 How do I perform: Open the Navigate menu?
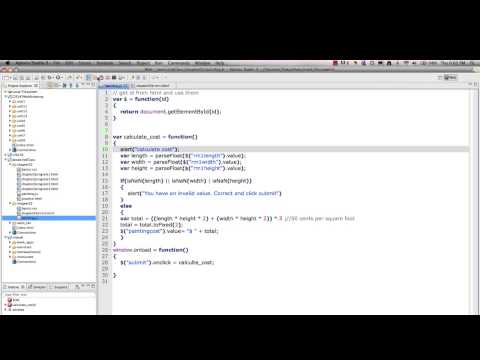105,63
